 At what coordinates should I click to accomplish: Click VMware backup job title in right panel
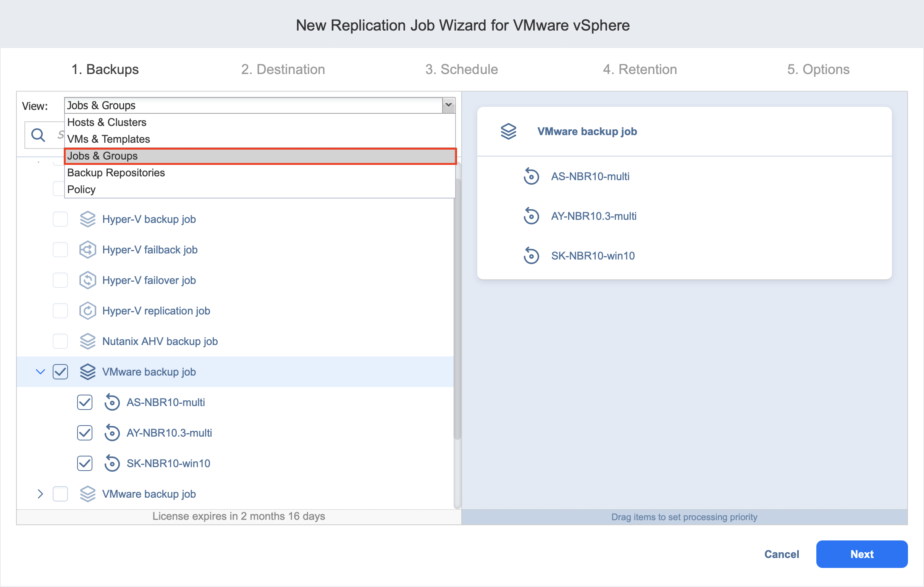587,131
